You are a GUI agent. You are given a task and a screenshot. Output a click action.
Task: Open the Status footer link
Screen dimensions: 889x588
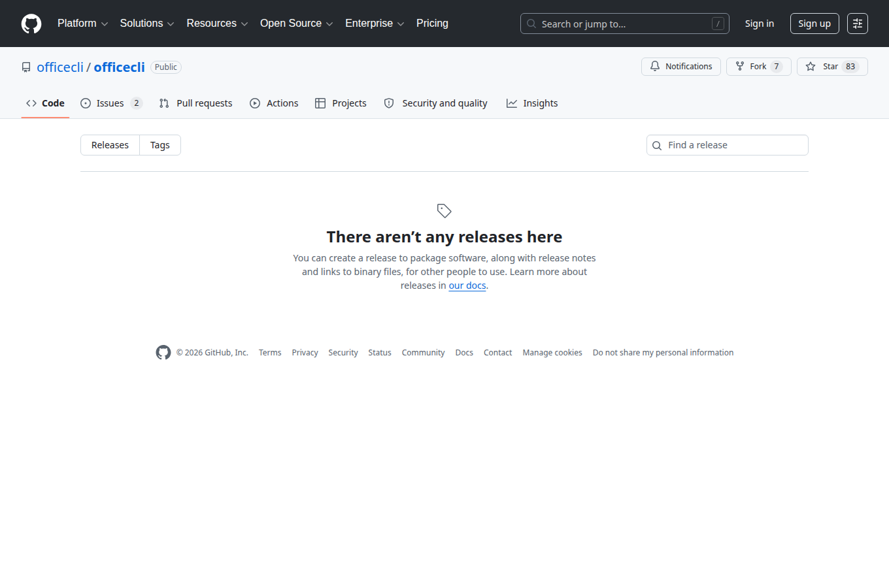[x=380, y=353]
